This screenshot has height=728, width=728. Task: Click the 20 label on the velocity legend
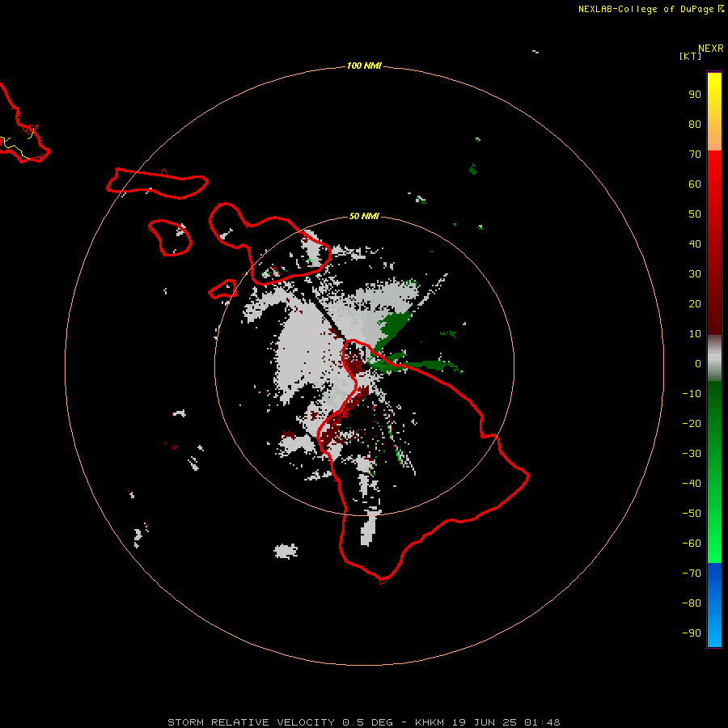(695, 304)
